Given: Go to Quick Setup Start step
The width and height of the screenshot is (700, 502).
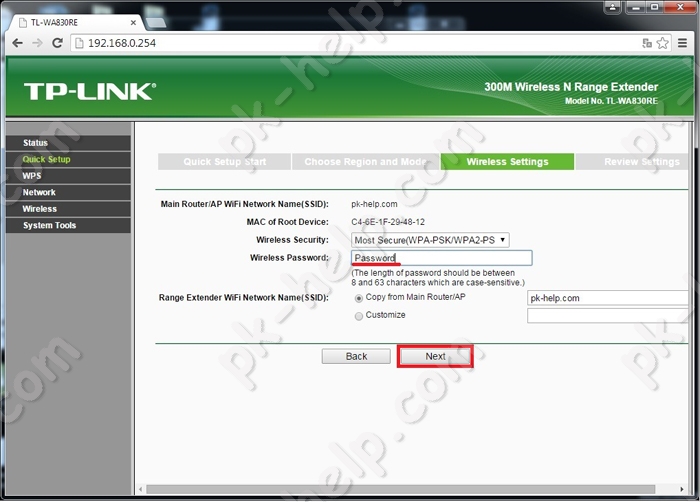Looking at the screenshot, I should click(225, 162).
